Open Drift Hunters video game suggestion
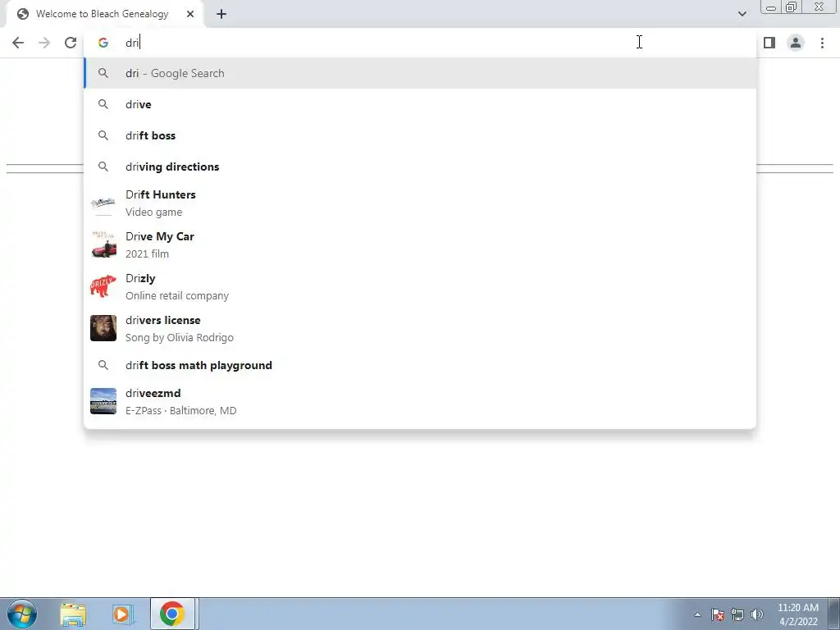This screenshot has height=630, width=840. pos(420,203)
